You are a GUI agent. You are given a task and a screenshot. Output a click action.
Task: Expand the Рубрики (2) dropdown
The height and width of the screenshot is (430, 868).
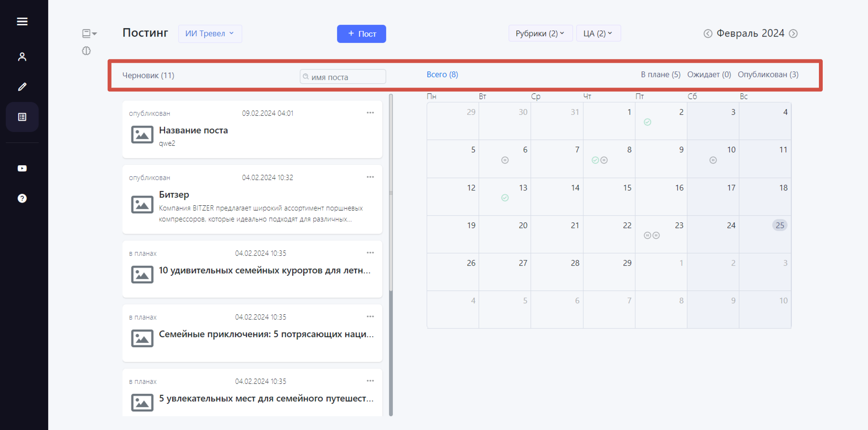click(x=540, y=33)
